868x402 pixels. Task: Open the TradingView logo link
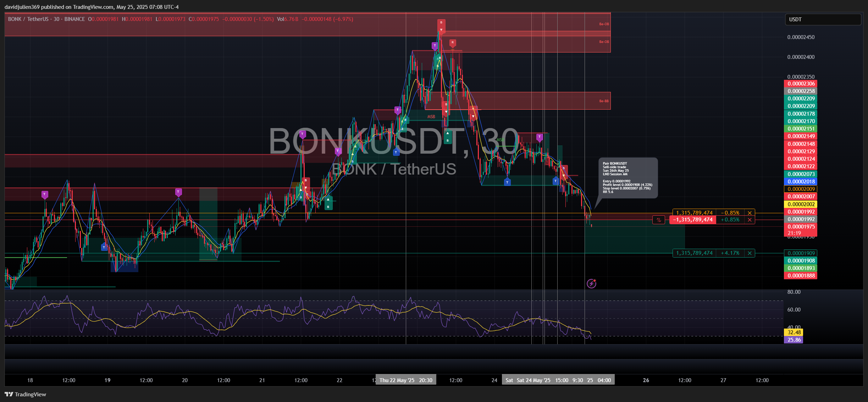[x=25, y=394]
